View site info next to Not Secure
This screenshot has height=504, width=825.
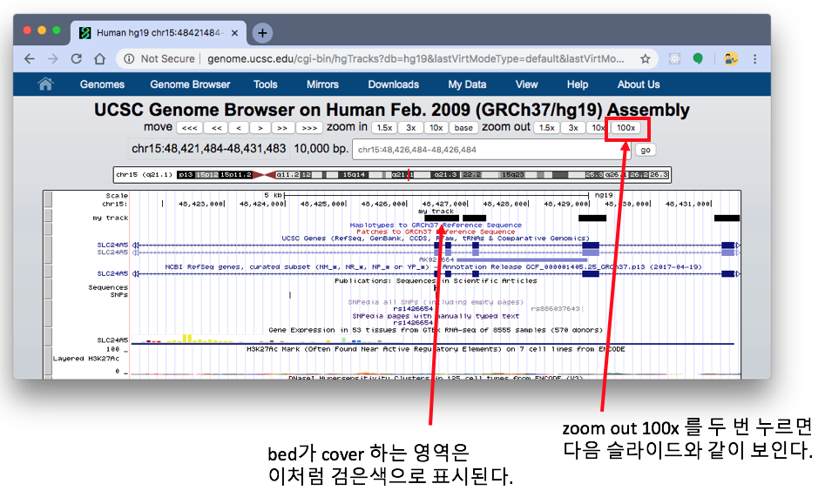click(129, 59)
